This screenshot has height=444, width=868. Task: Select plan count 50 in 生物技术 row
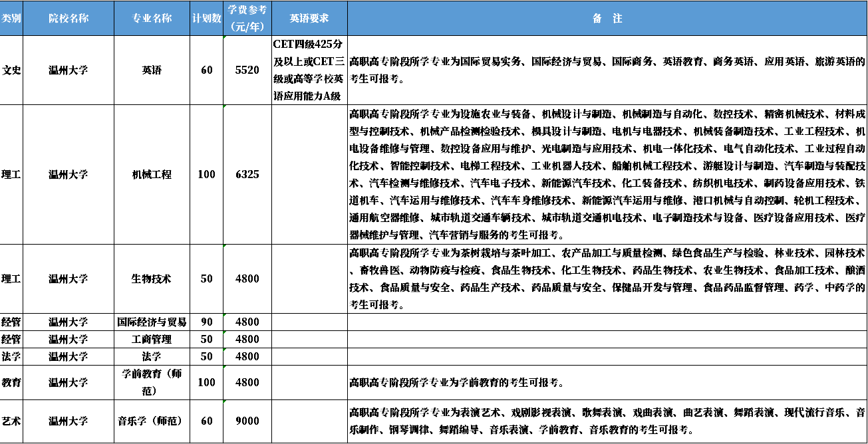(207, 279)
